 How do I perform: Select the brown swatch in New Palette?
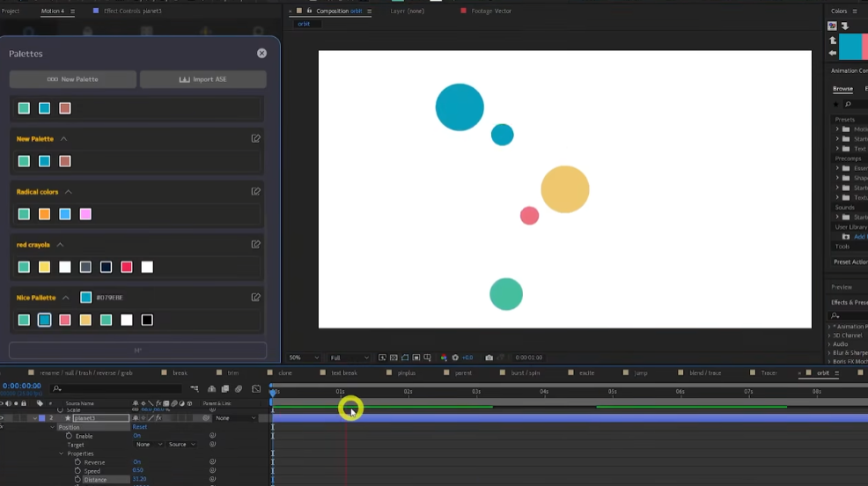click(65, 161)
